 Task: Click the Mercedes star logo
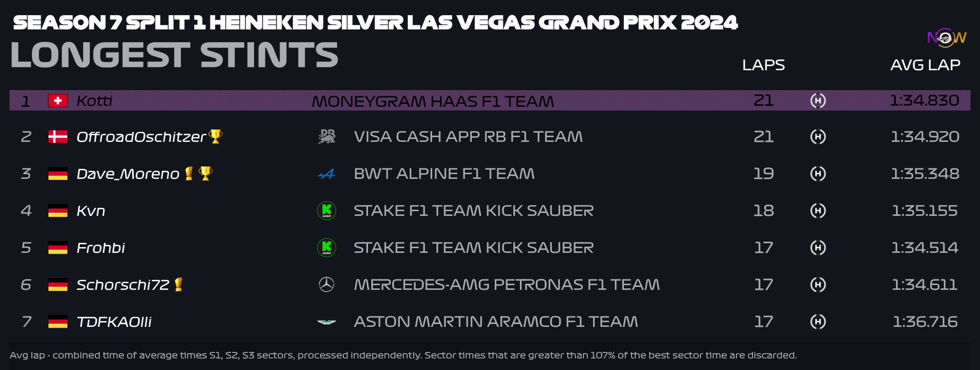pos(327,285)
